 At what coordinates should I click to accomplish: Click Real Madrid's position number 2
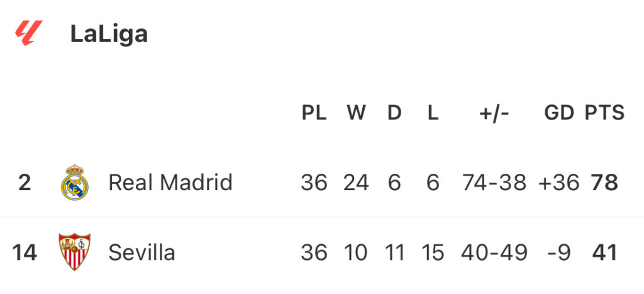tap(25, 183)
